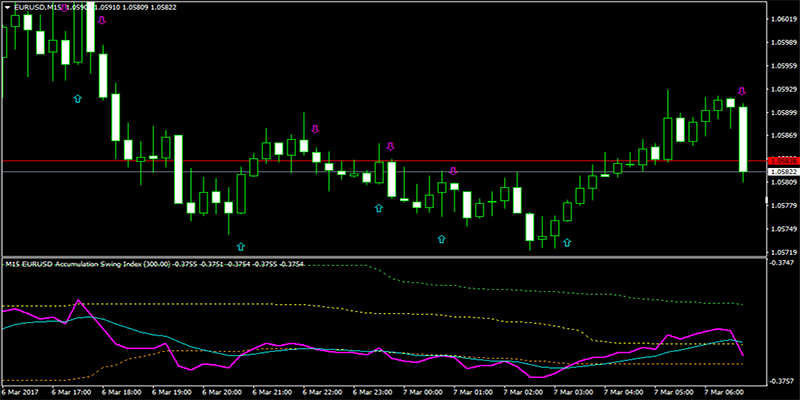Click the 7 Mar 00:00 time label
The width and height of the screenshot is (800, 400).
(423, 393)
